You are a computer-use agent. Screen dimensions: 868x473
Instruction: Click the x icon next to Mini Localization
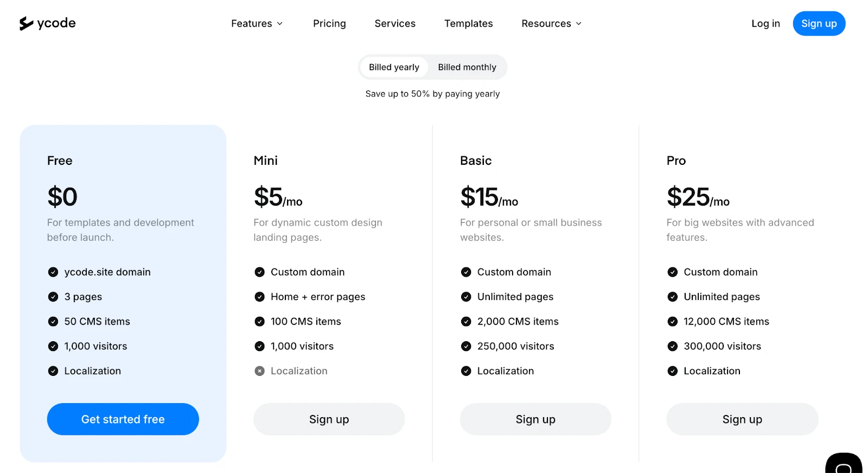pos(260,371)
